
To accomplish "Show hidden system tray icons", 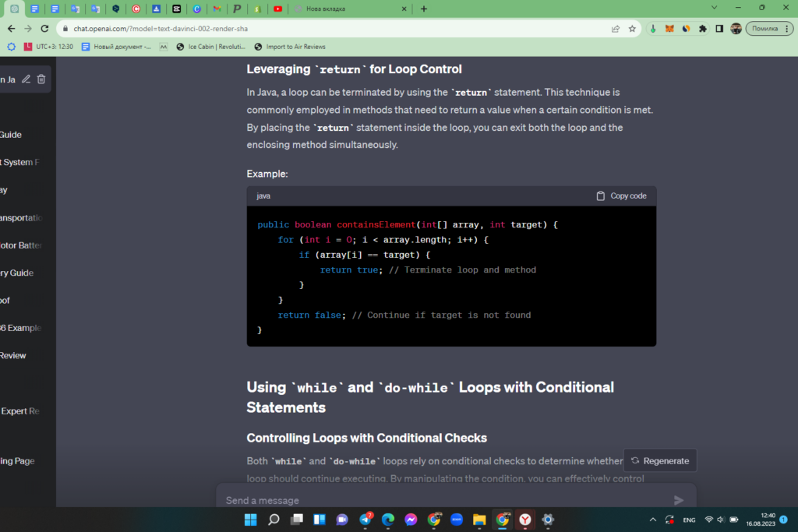I will [653, 520].
